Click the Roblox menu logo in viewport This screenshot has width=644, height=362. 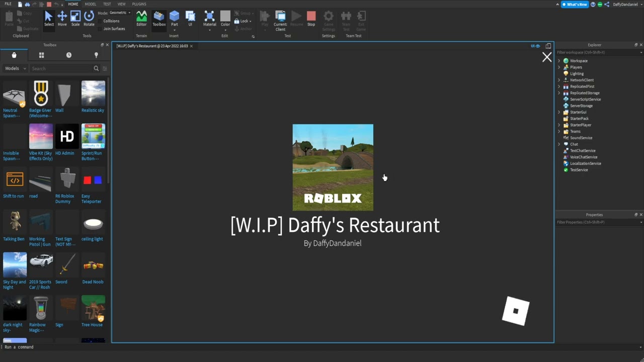pyautogui.click(x=516, y=311)
